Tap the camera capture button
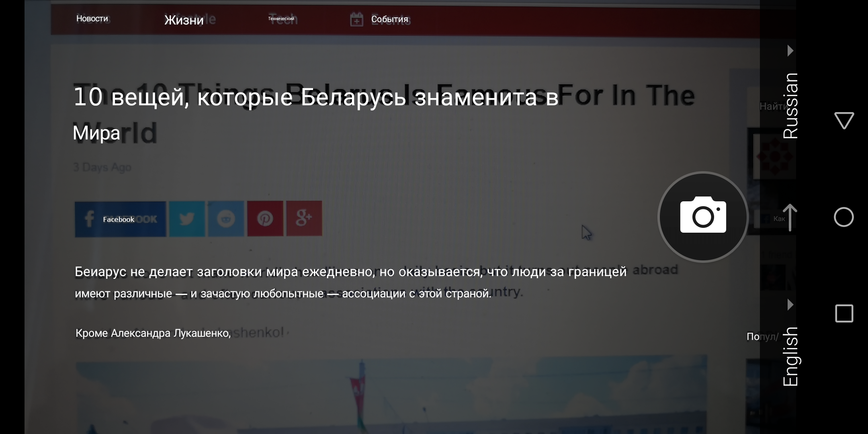Screen dimensions: 868x434 pyautogui.click(x=703, y=217)
